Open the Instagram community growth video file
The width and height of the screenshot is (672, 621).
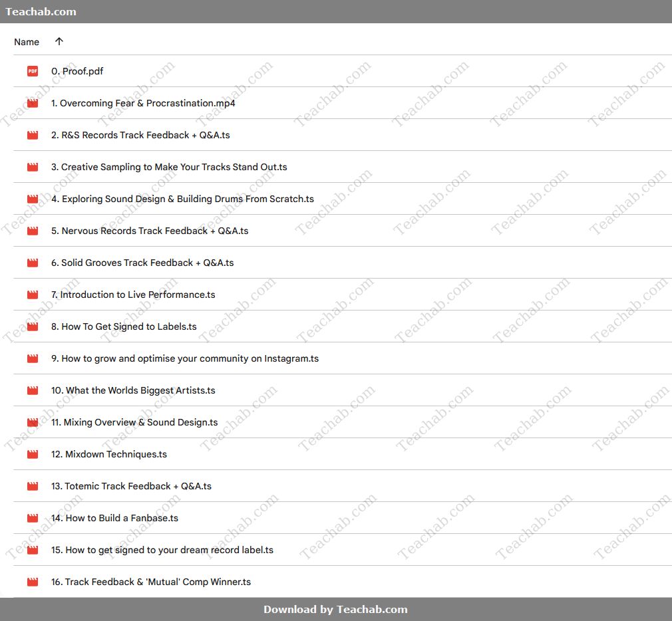pyautogui.click(x=185, y=358)
